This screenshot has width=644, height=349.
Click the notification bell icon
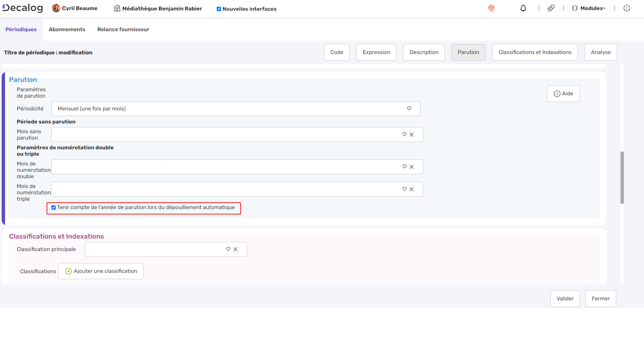point(523,8)
